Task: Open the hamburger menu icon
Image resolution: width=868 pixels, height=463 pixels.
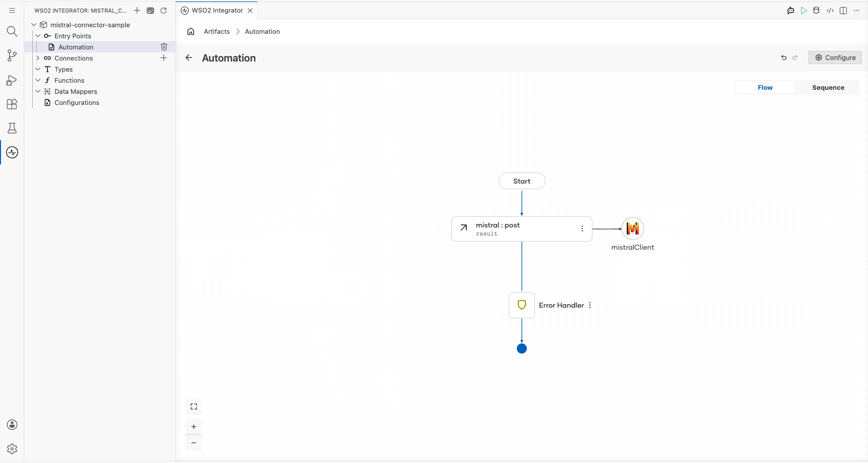Action: click(12, 10)
